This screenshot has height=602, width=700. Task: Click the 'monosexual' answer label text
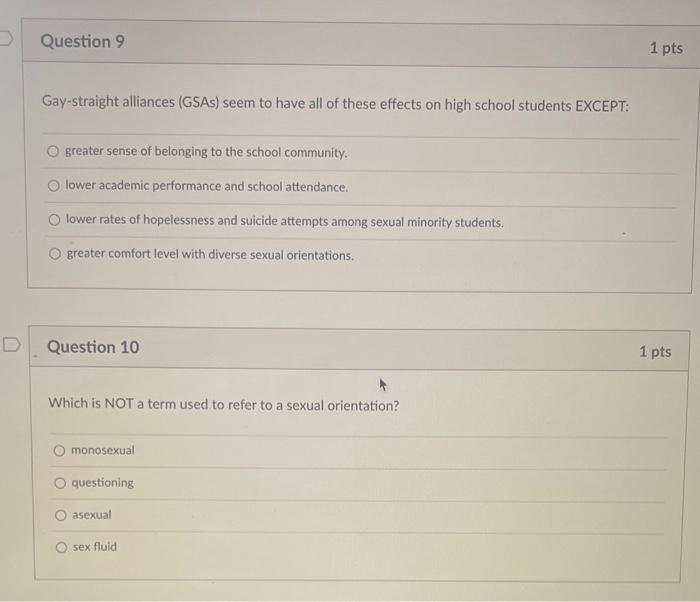tap(103, 450)
